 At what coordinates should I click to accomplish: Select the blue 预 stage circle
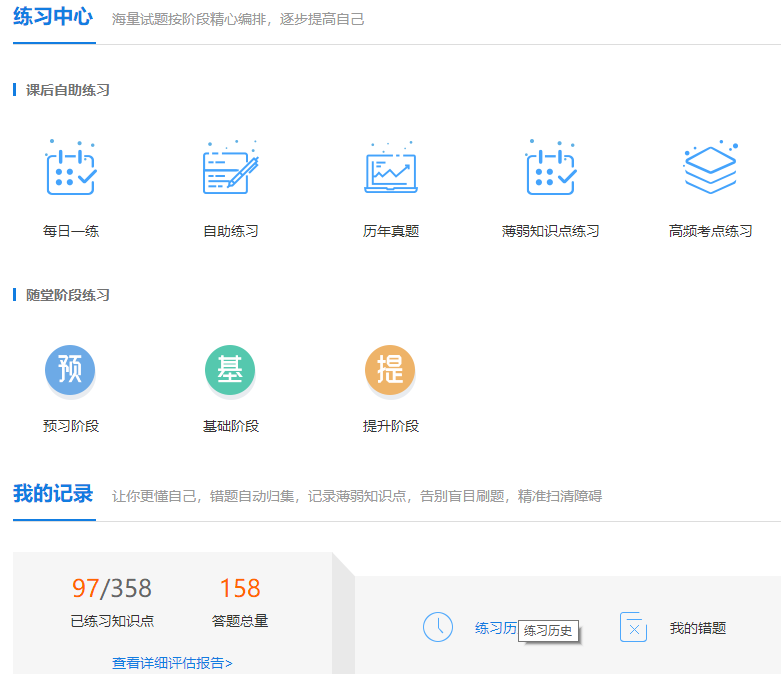[x=70, y=370]
